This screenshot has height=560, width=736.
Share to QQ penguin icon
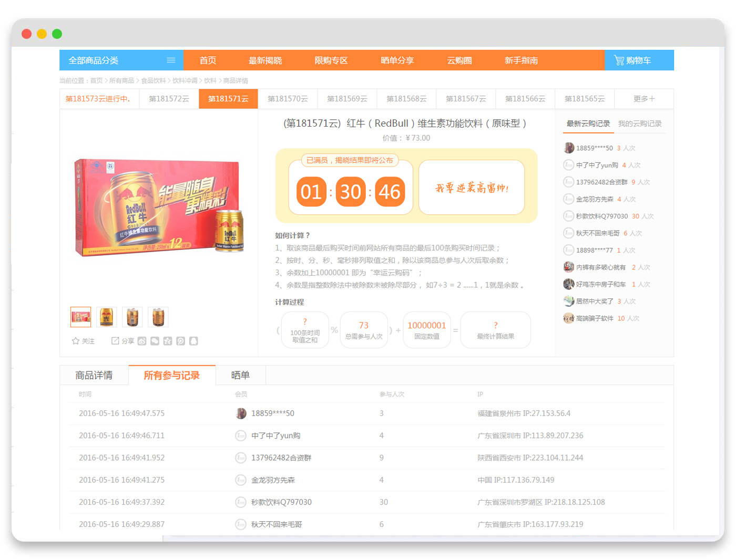click(x=193, y=341)
